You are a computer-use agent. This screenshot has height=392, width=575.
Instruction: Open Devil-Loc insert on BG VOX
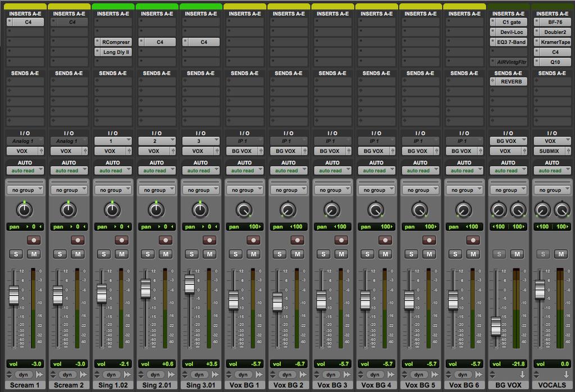pyautogui.click(x=508, y=32)
